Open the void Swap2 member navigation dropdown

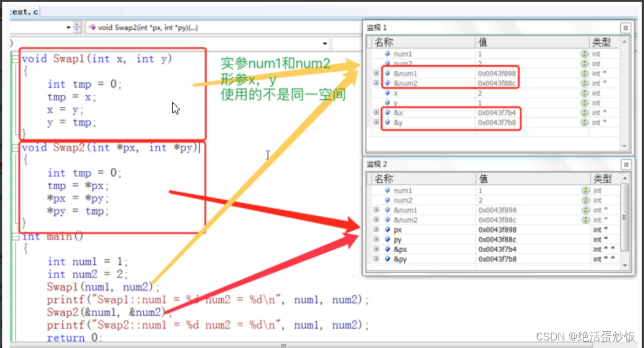[x=224, y=28]
